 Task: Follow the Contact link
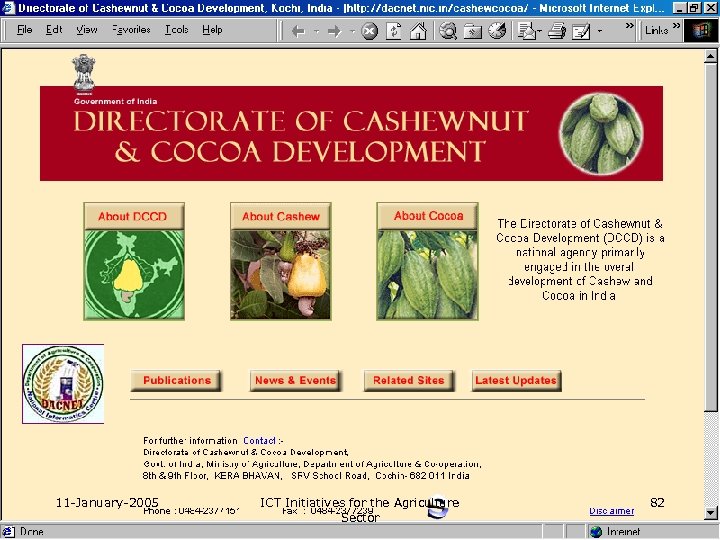pyautogui.click(x=259, y=441)
